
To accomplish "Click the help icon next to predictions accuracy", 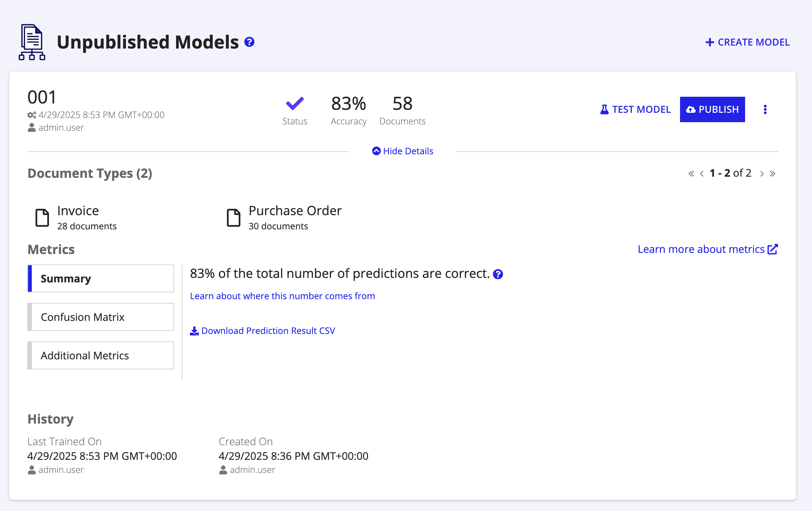I will 498,274.
